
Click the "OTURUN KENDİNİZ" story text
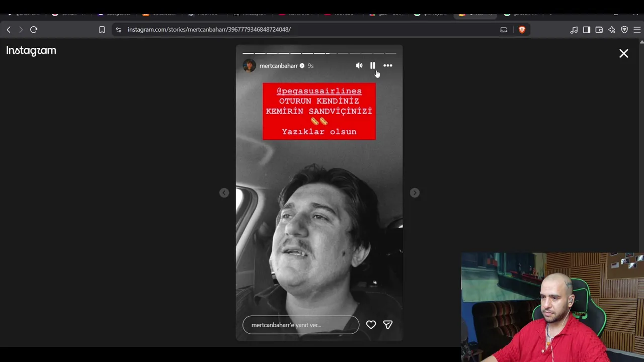click(x=319, y=101)
